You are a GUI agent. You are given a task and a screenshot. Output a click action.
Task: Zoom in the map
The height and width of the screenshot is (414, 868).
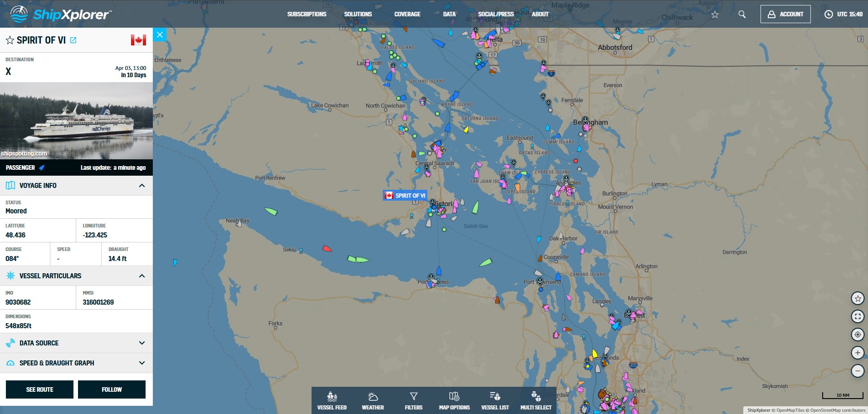[x=858, y=353]
